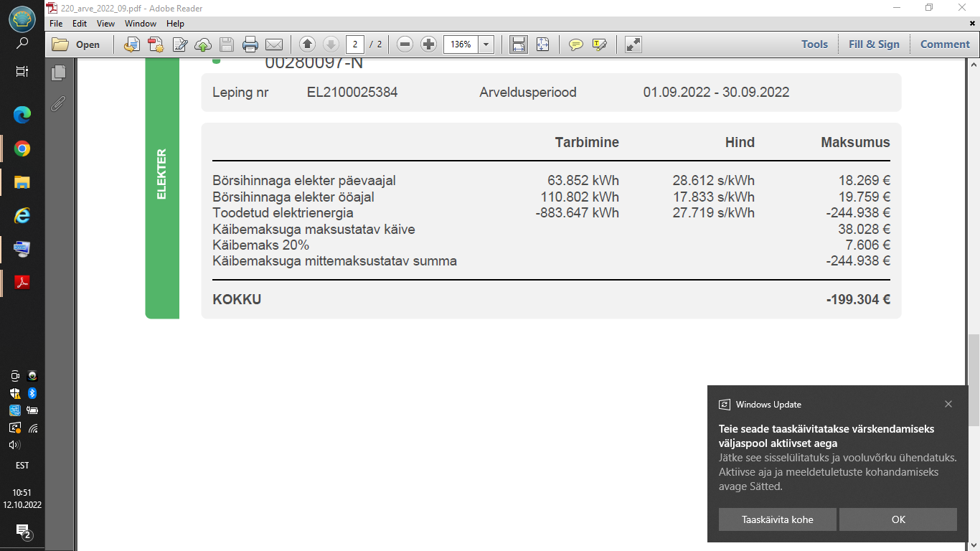Open the Window menu
Viewport: 980px width, 551px height.
point(141,24)
